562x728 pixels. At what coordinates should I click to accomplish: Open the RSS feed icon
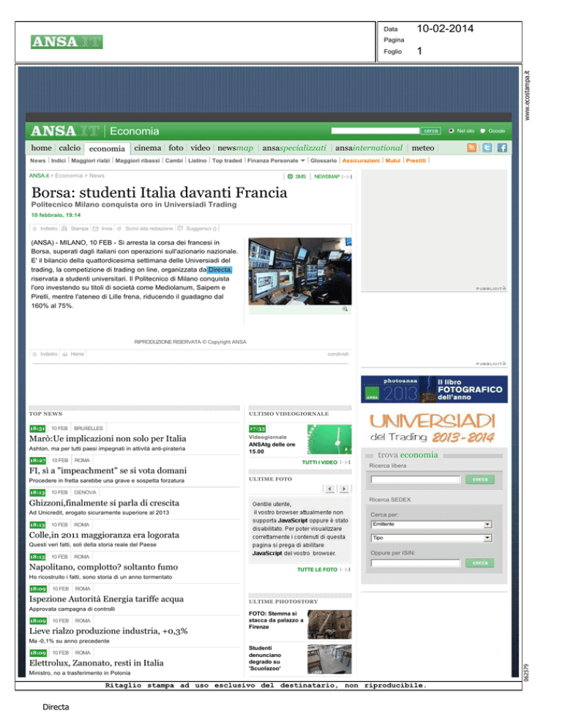tap(472, 147)
